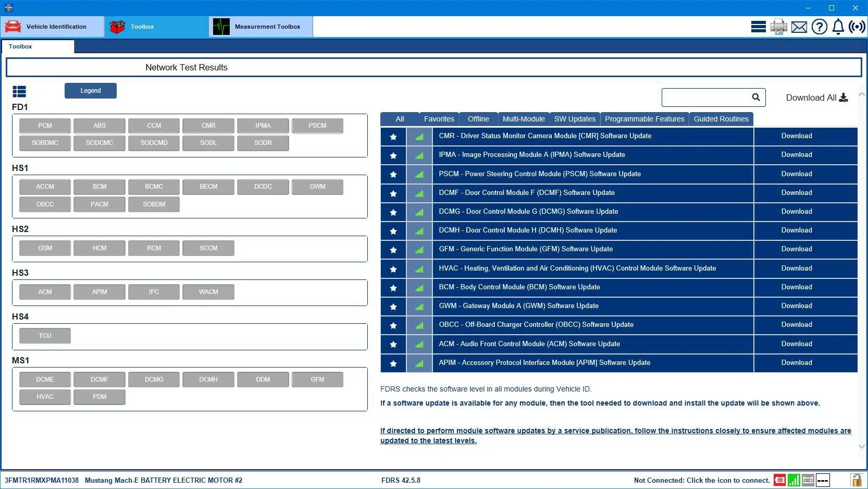
Task: Select the APIM module on HS3
Action: [x=100, y=292]
